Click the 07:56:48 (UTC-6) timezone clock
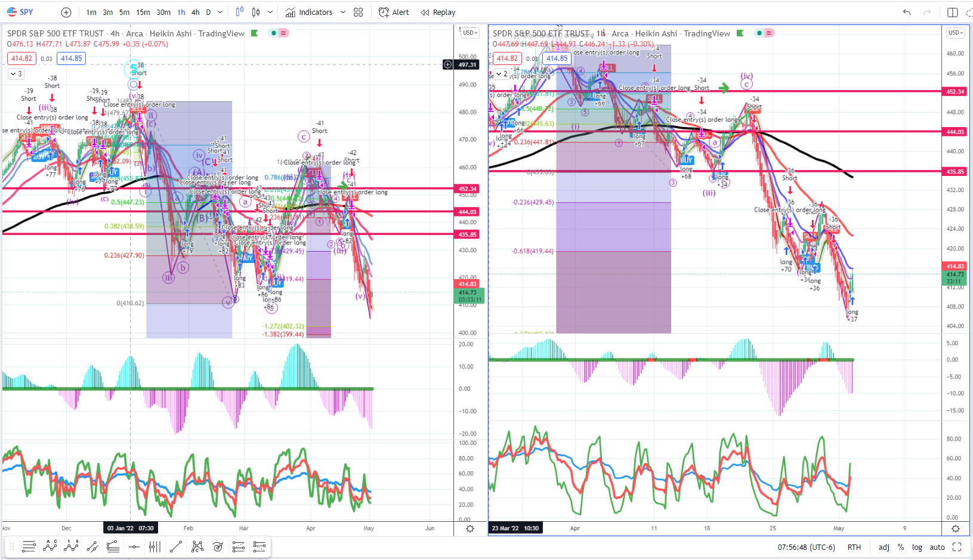 807,547
